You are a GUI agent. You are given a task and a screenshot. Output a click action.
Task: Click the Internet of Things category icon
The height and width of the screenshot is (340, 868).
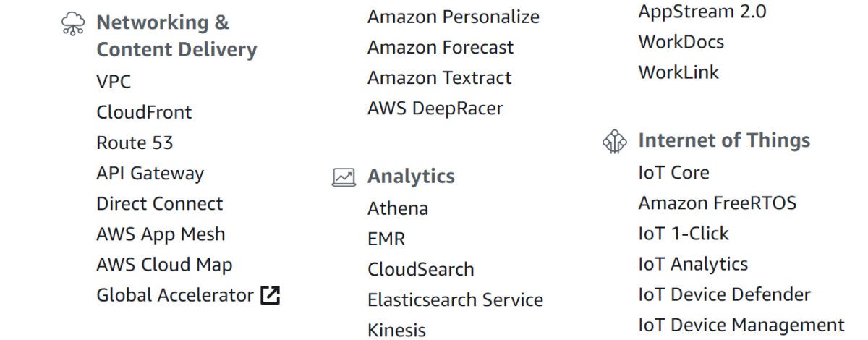[x=614, y=141]
